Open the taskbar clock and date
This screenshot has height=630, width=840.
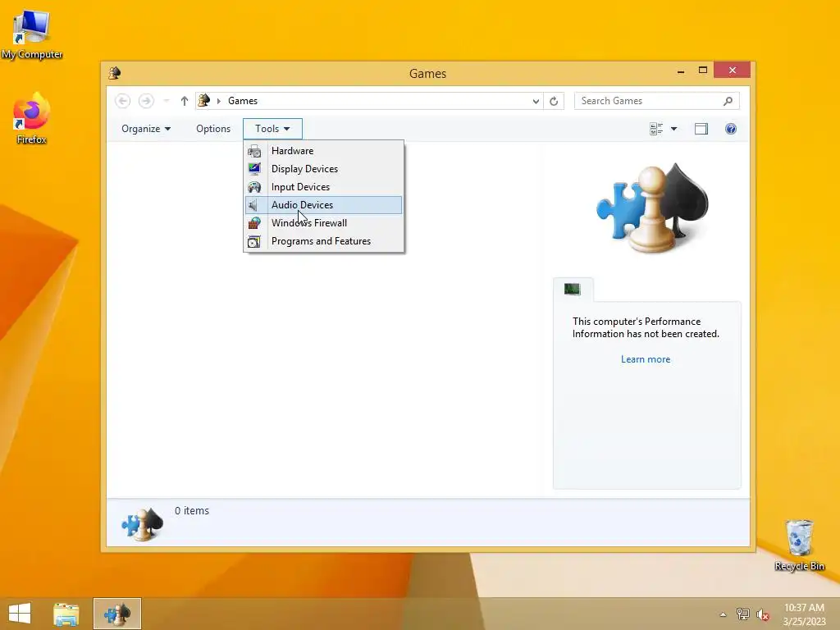(804, 614)
